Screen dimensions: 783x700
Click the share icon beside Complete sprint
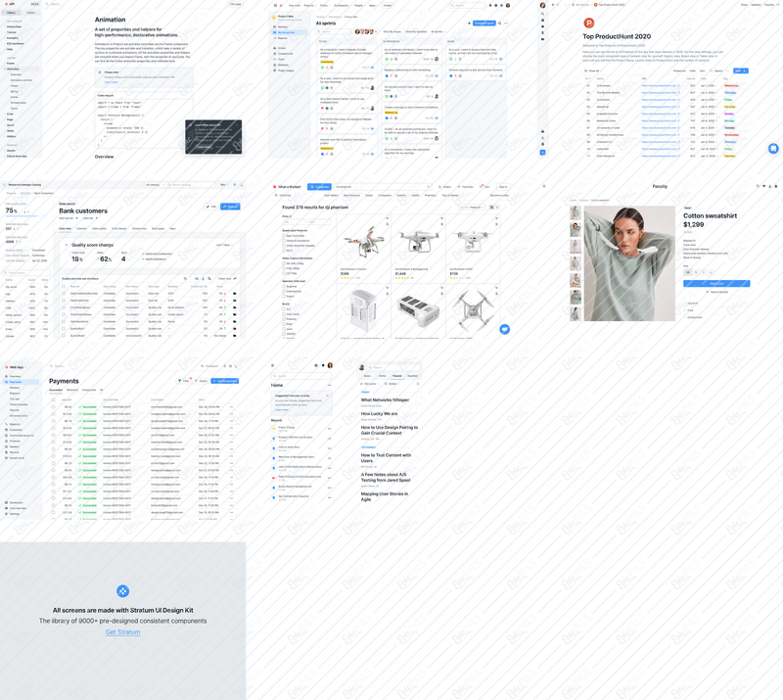499,23
